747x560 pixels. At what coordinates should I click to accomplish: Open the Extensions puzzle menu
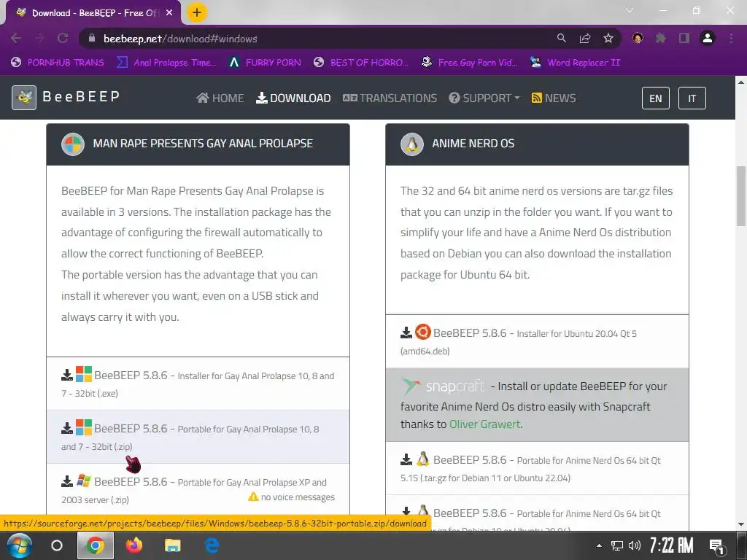[661, 38]
